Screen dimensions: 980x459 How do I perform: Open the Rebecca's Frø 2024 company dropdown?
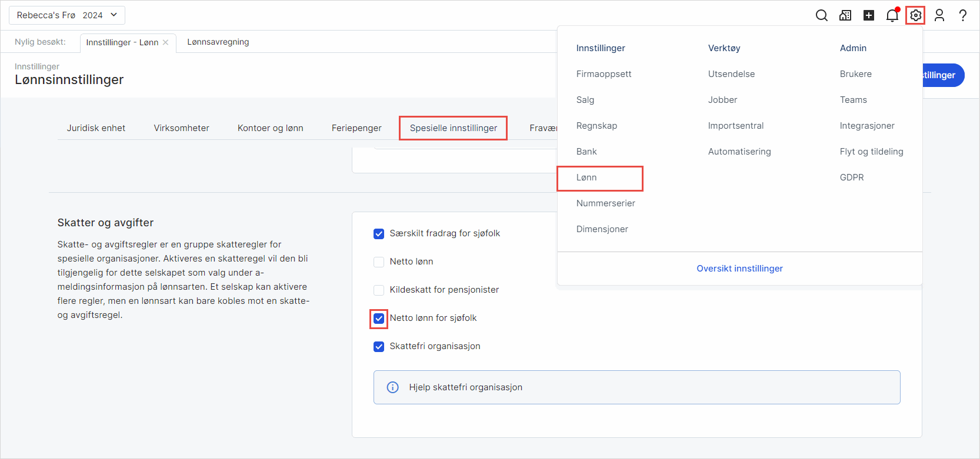click(67, 15)
